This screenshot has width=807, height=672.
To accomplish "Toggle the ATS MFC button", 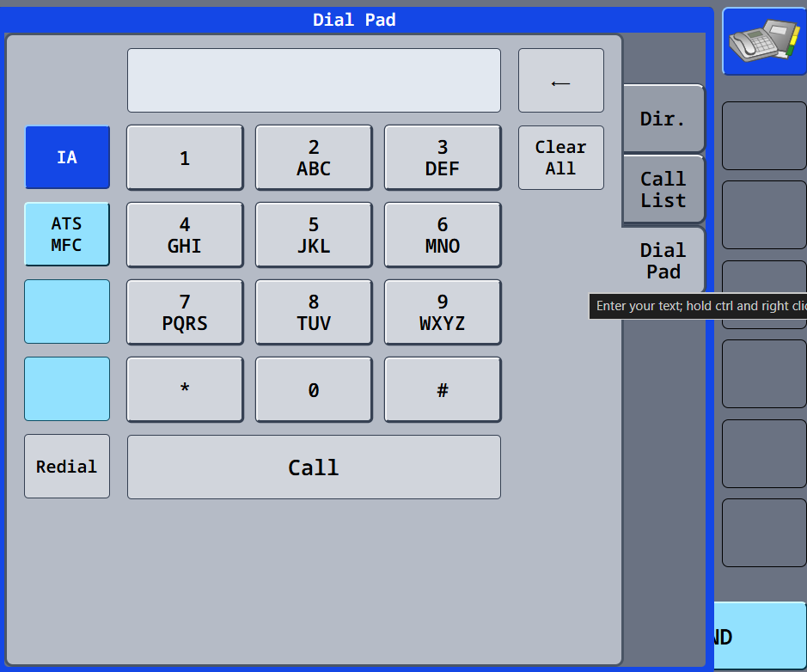I will click(67, 235).
